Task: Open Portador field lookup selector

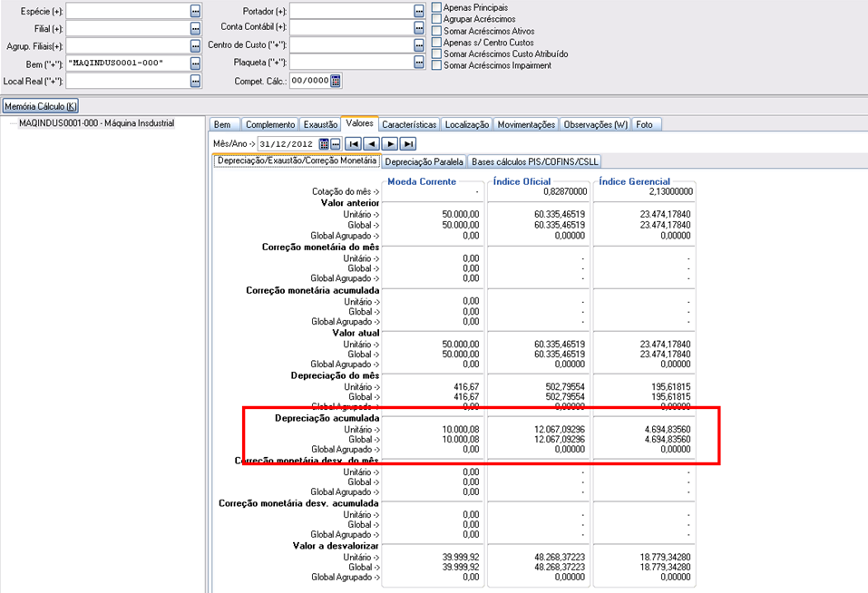Action: (419, 11)
